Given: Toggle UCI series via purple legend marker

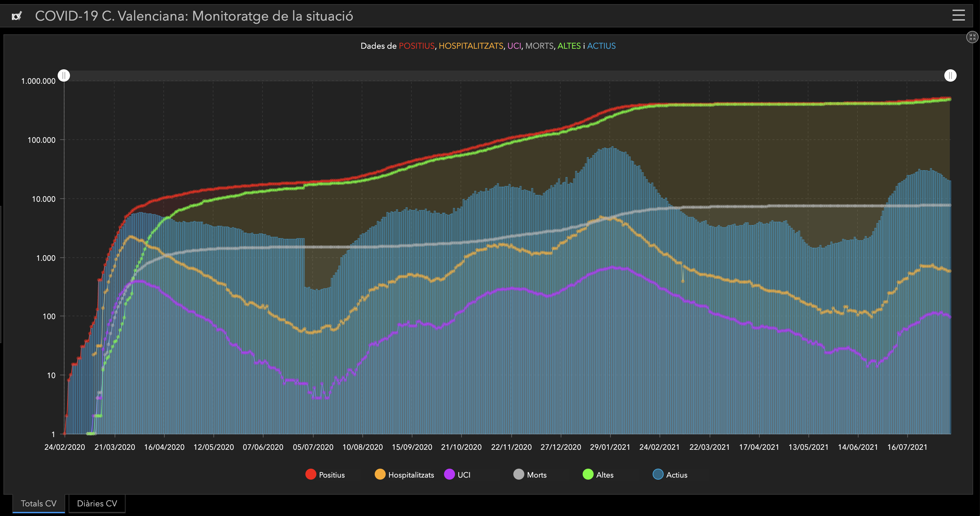Looking at the screenshot, I should click(x=449, y=474).
